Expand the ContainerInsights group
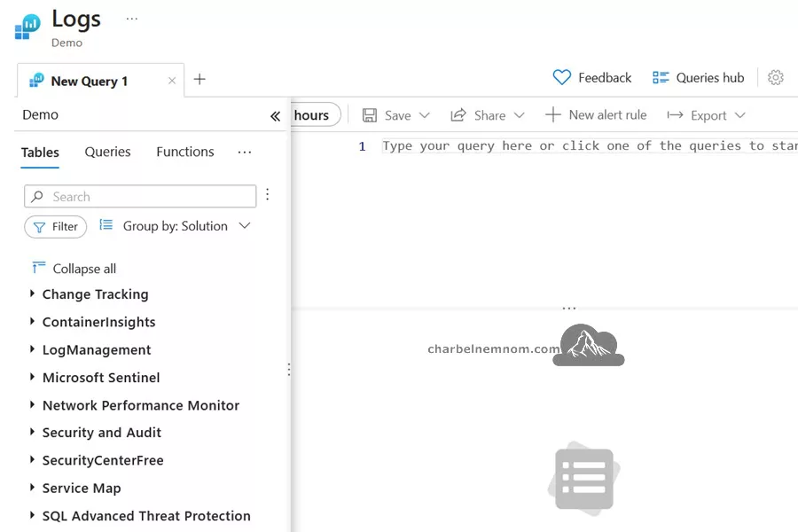This screenshot has width=798, height=532. coord(32,321)
